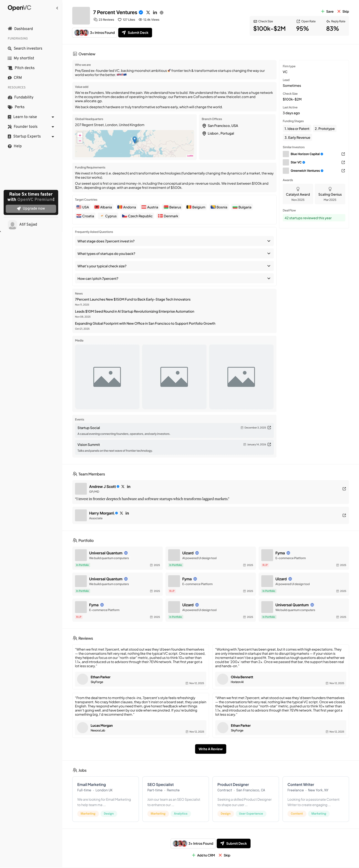This screenshot has width=359, height=868.
Task: Click the Submit Deck button
Action: click(x=135, y=32)
